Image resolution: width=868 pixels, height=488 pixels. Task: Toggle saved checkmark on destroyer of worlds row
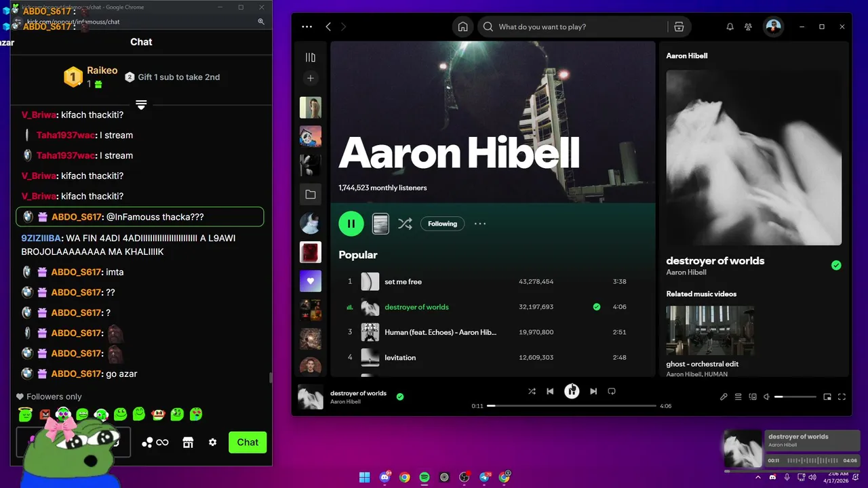pyautogui.click(x=597, y=307)
